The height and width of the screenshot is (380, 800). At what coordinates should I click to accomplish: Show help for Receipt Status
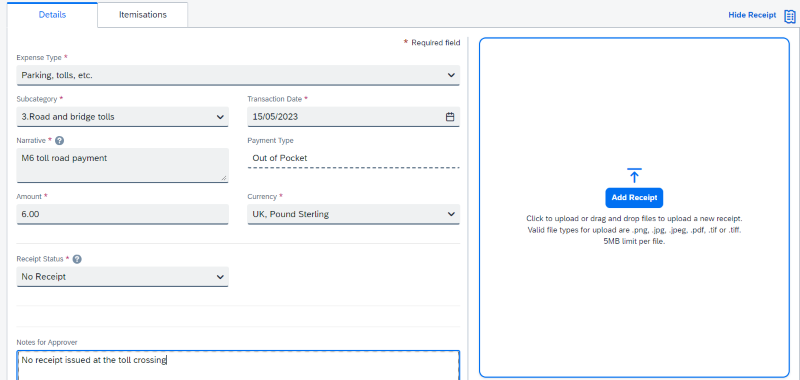[77, 259]
